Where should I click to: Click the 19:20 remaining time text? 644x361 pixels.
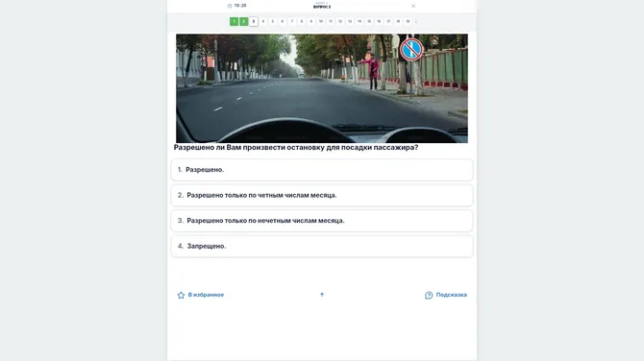coord(240,6)
